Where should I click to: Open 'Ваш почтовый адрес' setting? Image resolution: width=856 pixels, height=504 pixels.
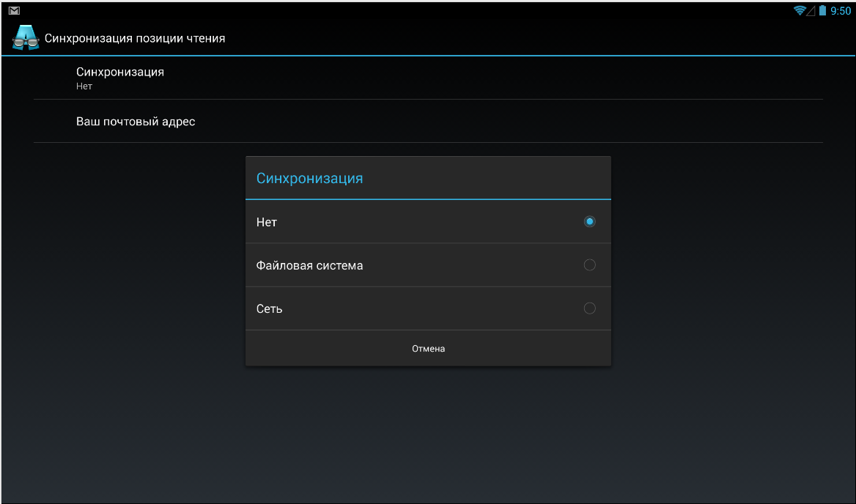[428, 121]
